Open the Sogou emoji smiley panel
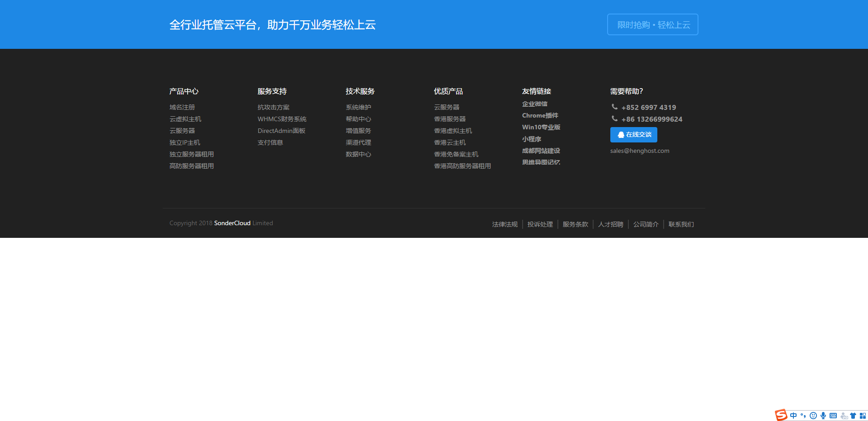This screenshot has width=868, height=421. (x=813, y=416)
